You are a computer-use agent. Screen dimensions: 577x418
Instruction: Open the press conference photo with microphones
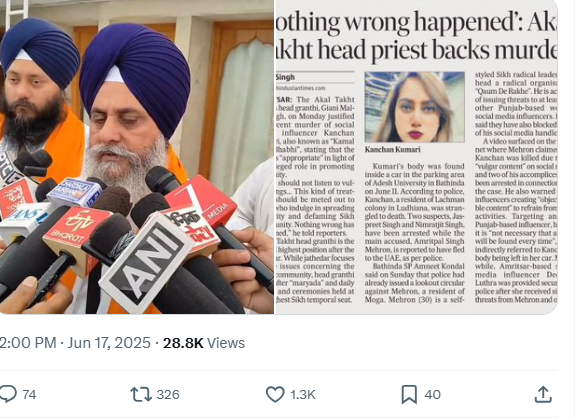(x=137, y=157)
